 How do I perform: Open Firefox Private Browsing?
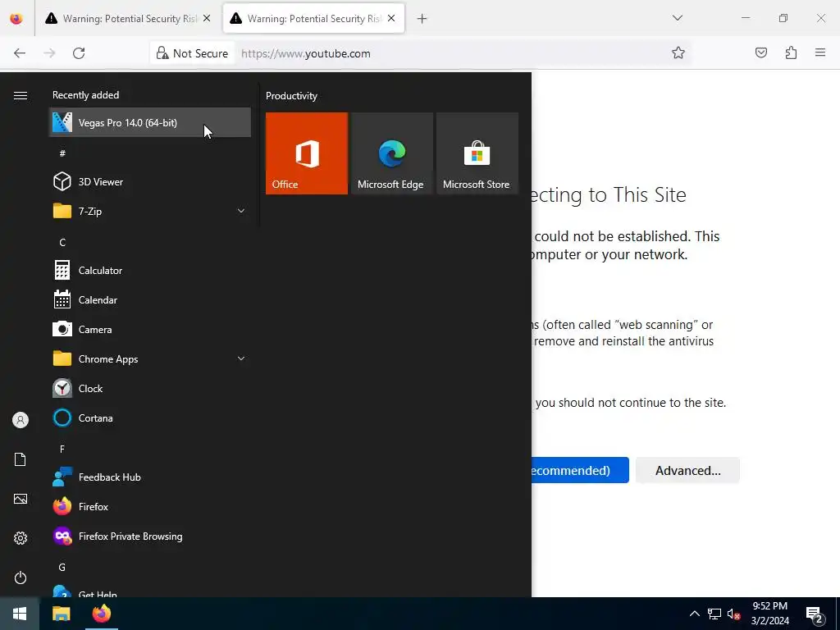[150, 536]
